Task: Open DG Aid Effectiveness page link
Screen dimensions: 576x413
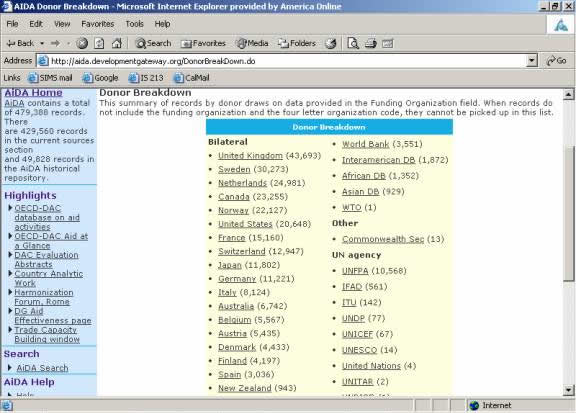Action: point(53,316)
